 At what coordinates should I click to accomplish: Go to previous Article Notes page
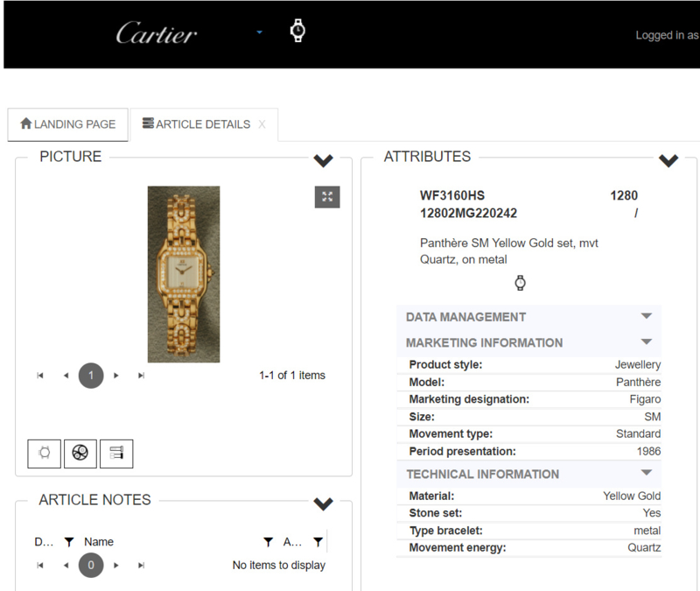(x=66, y=566)
